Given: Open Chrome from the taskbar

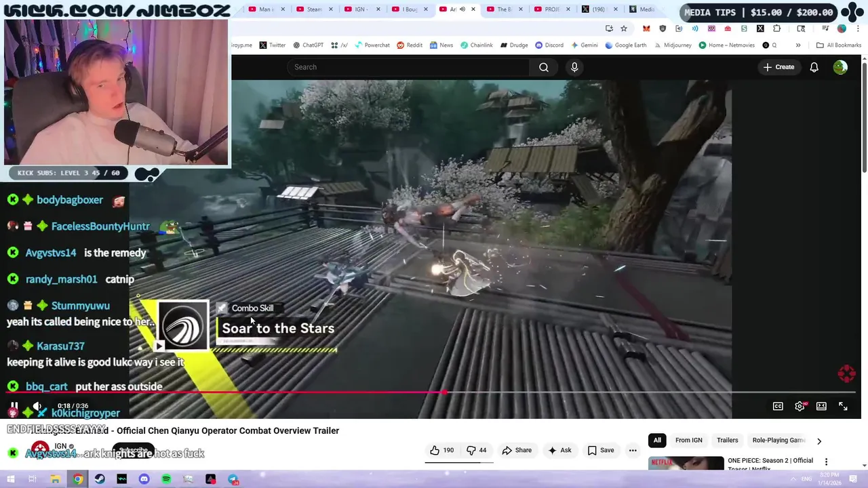Looking at the screenshot, I should (77, 479).
